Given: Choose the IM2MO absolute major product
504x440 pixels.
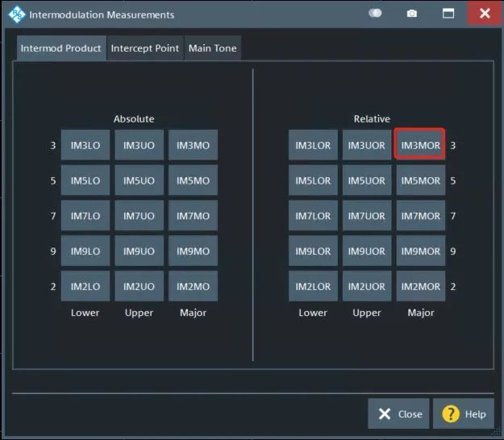Looking at the screenshot, I should (193, 287).
